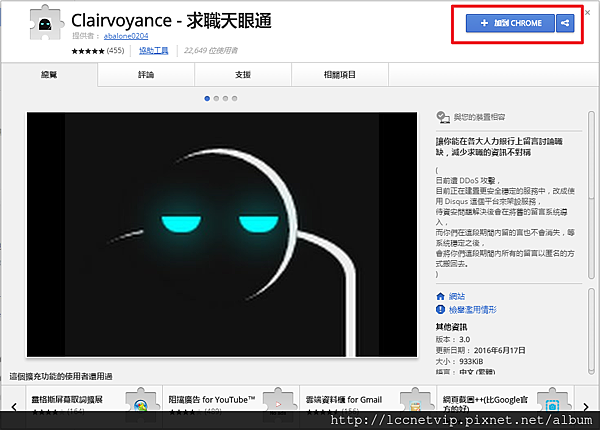Image resolution: width=600 pixels, height=430 pixels.
Task: Open the abalone0204 provider link
Action: coord(126,36)
